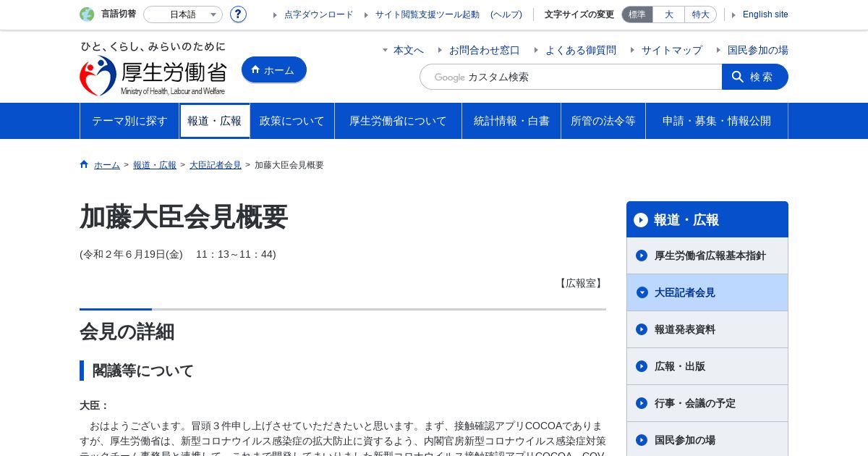
Task: Open 申請・募集・情報公開 menu
Action: (x=717, y=121)
